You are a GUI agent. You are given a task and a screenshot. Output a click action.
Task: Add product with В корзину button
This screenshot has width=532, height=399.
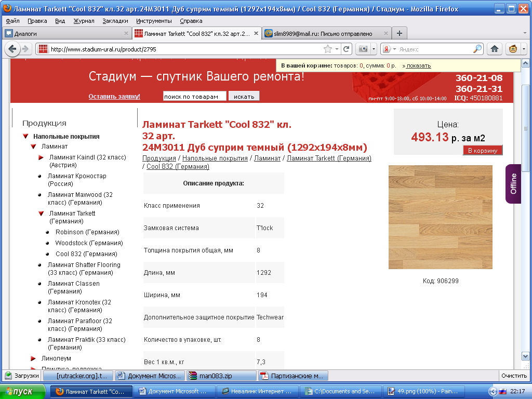click(483, 150)
